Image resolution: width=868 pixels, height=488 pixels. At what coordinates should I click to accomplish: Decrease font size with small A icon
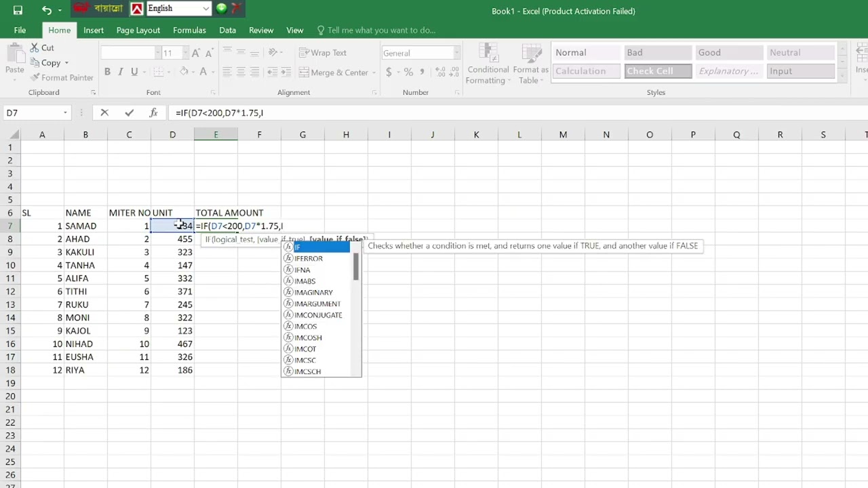point(208,53)
